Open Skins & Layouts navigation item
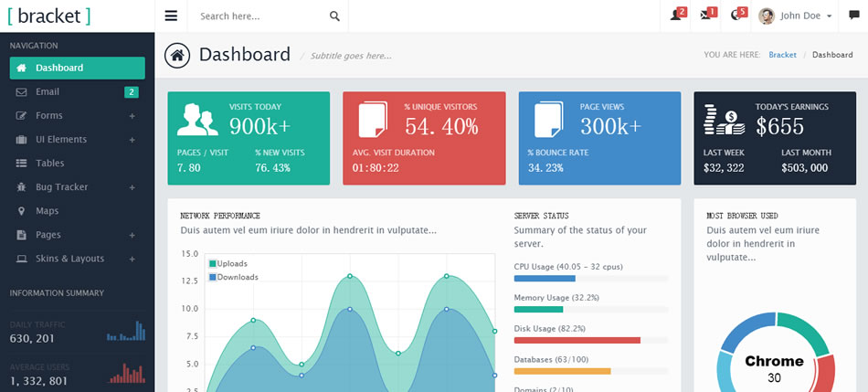 coord(78,259)
